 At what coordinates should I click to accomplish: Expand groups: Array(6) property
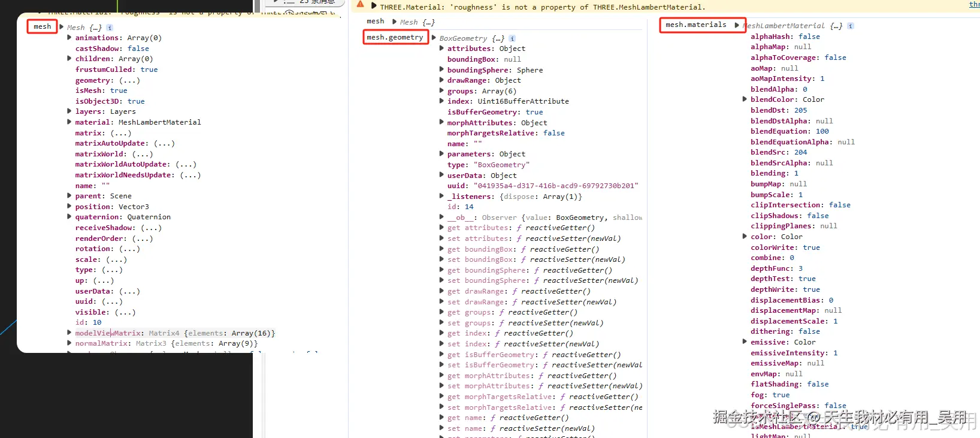[441, 91]
